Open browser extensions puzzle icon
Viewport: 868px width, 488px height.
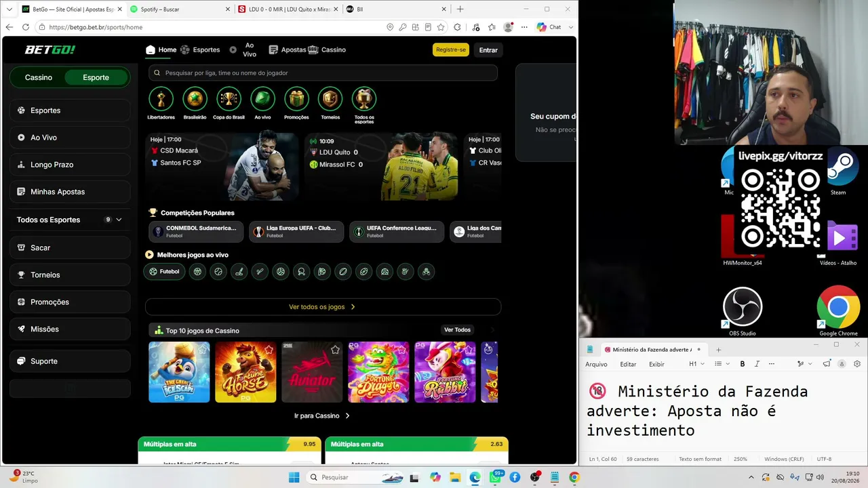pos(457,27)
